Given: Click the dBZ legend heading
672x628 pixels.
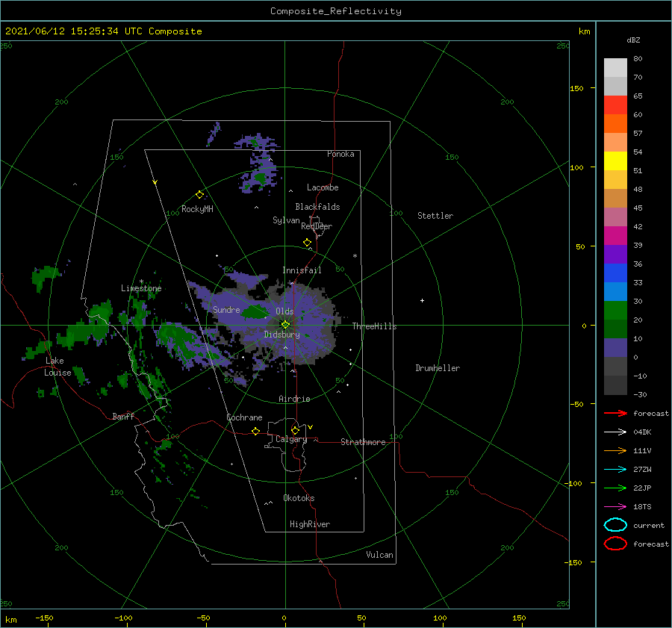Looking at the screenshot, I should click(633, 40).
